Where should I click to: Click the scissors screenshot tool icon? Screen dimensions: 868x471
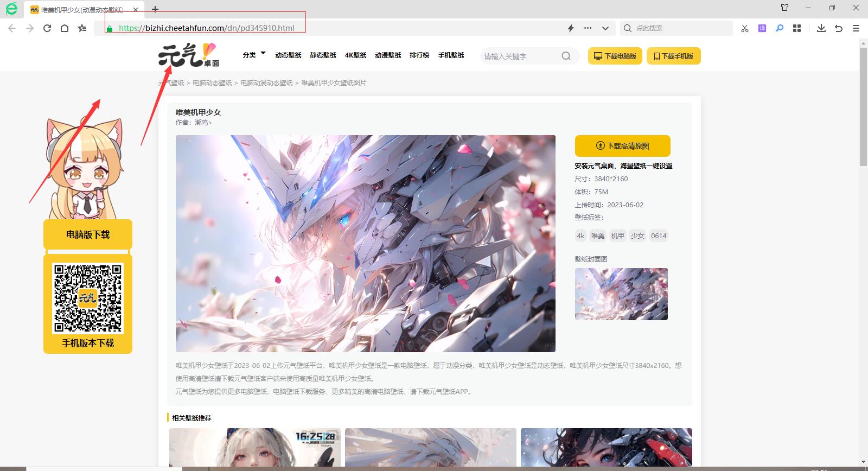point(745,28)
